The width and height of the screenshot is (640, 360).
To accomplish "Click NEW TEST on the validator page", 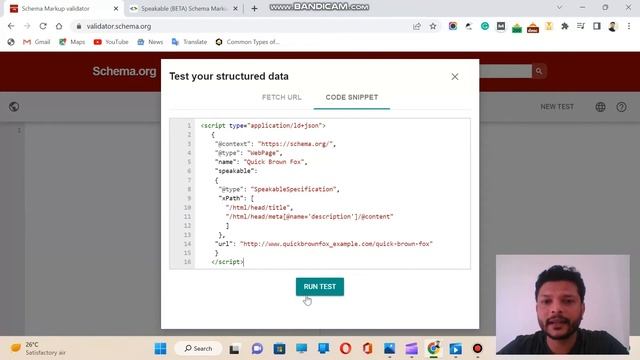I will pyautogui.click(x=557, y=107).
